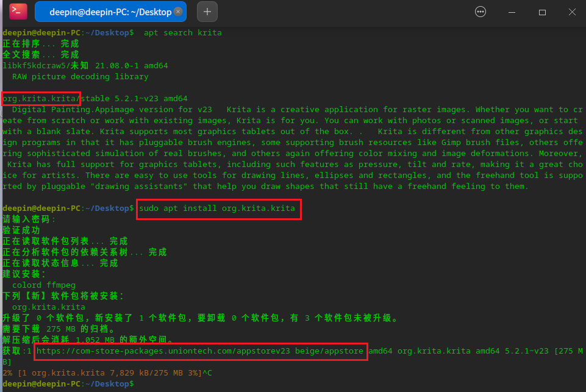Close the deepin@deepin-PC: ~/Desktop tab

(178, 12)
